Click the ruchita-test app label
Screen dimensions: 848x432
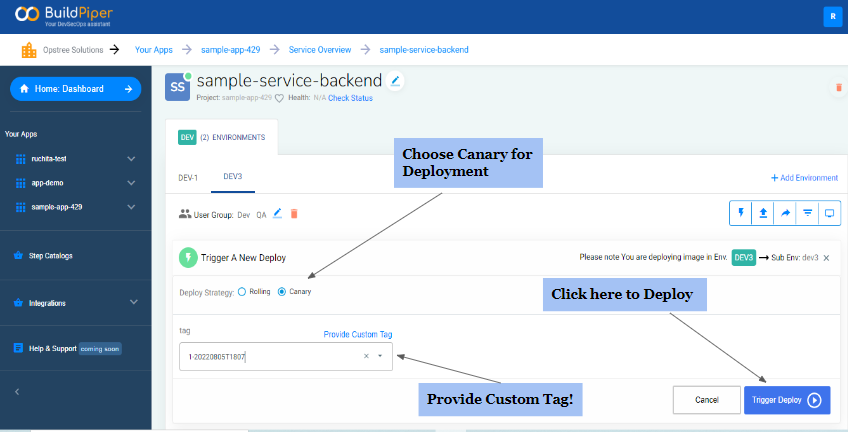pyautogui.click(x=49, y=159)
